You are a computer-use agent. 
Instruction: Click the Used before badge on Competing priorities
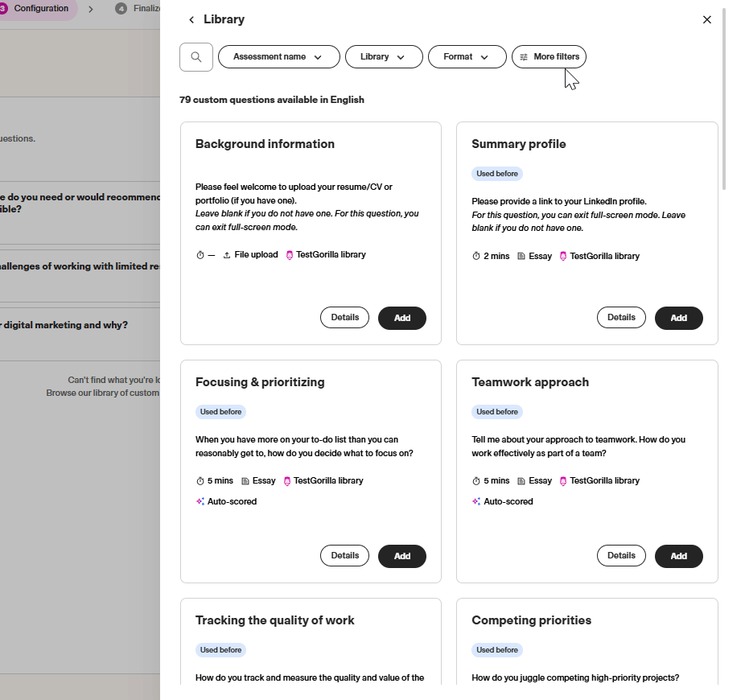pyautogui.click(x=497, y=649)
